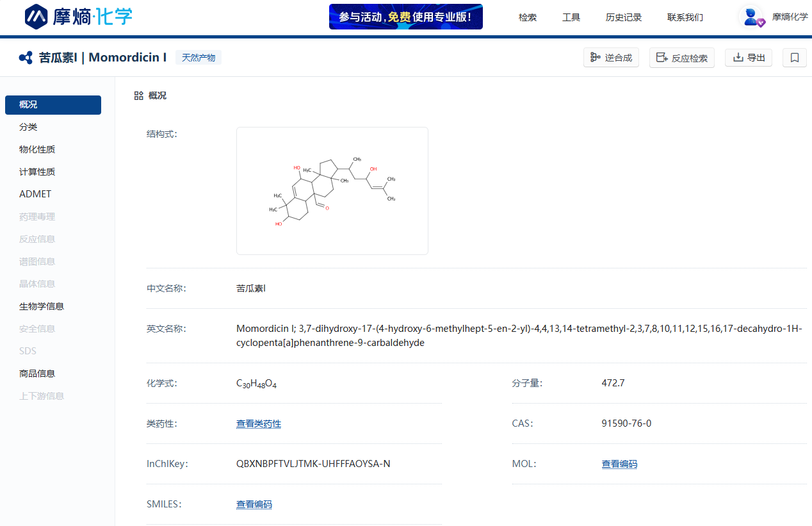
Task: Click the promotional banner for free professional version
Action: pyautogui.click(x=405, y=17)
